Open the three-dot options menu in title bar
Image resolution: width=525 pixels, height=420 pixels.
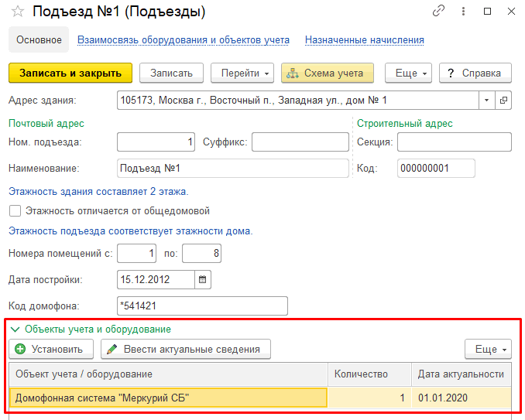coord(463,11)
